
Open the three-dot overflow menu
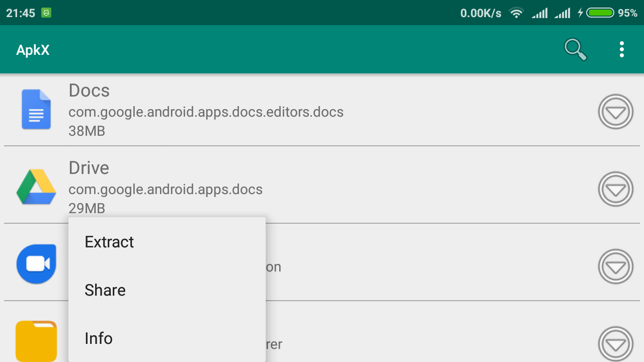pos(622,49)
